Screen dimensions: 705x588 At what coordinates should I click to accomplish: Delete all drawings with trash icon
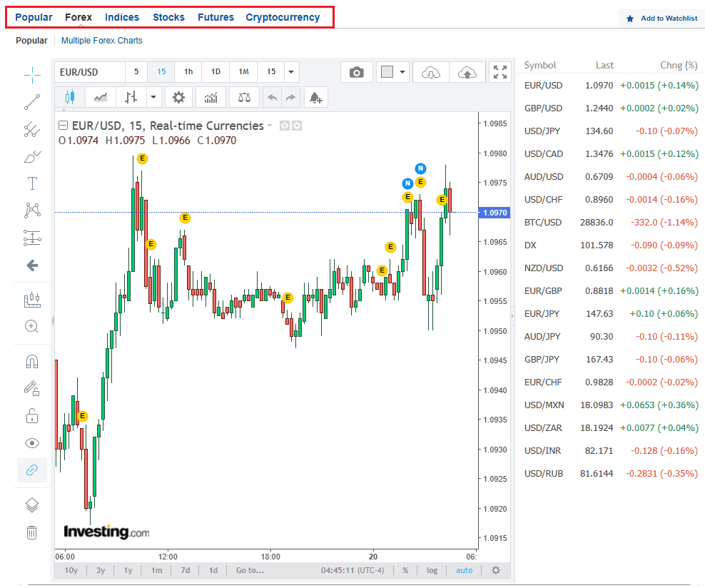click(x=31, y=533)
